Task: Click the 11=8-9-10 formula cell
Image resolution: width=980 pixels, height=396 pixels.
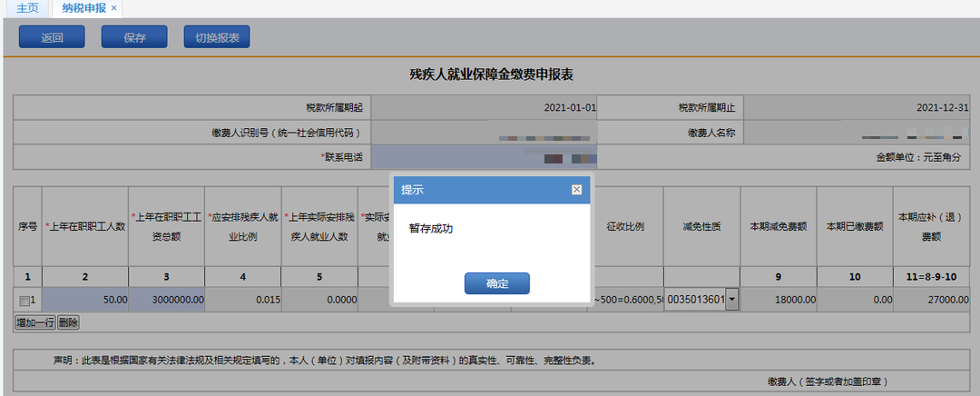Action: [x=932, y=276]
